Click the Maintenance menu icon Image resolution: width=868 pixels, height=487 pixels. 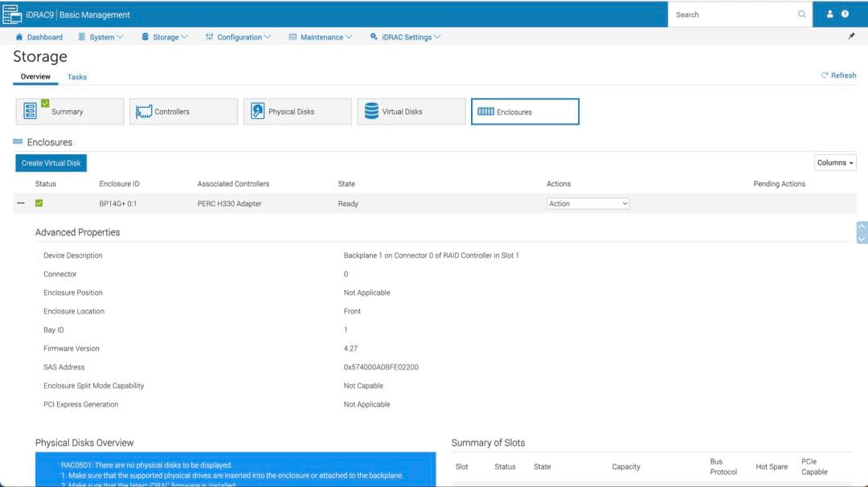[x=293, y=37]
